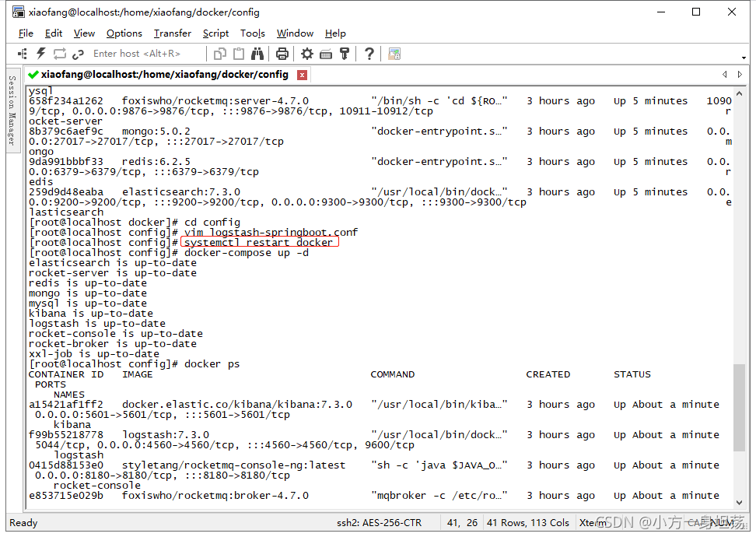756x537 pixels.
Task: Click 'rocket-broker is up-to-date' line
Action: [113, 344]
